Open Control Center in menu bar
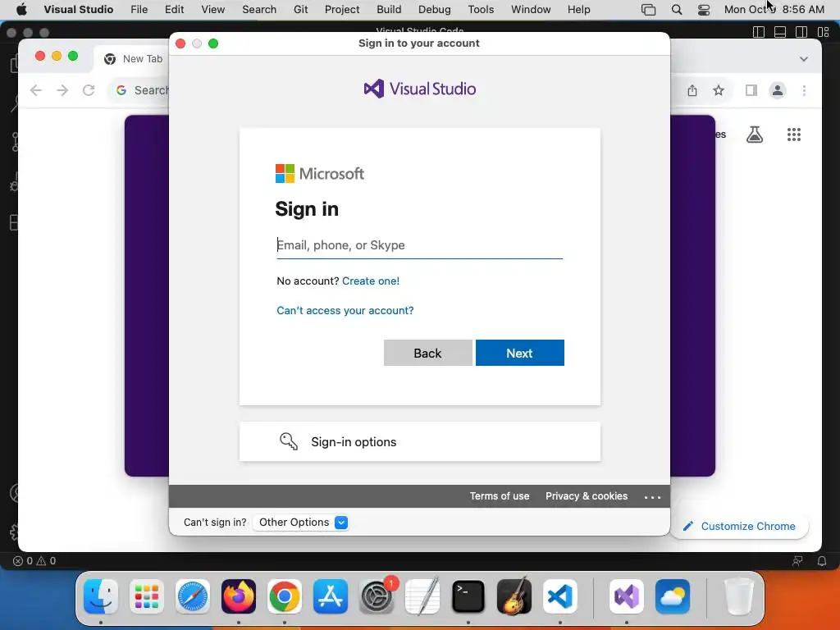Screen dimensions: 840x630 tap(703, 10)
